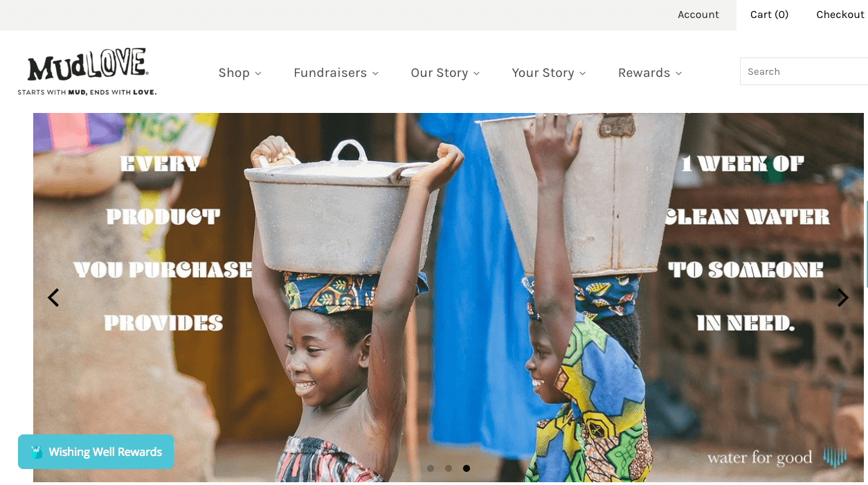View Cart (0)
868x485 pixels.
[x=769, y=15]
